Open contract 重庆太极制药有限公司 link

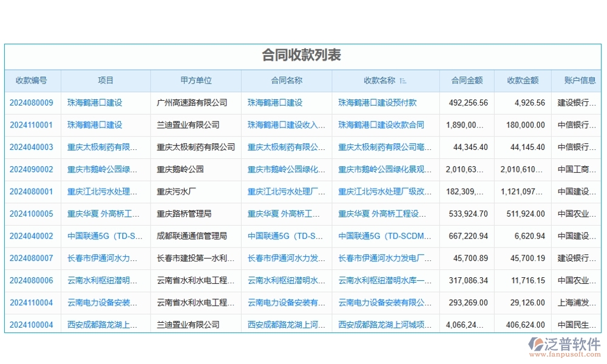[285, 147]
